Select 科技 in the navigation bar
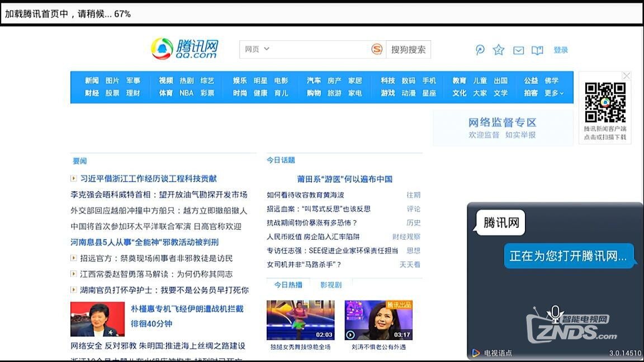 388,80
